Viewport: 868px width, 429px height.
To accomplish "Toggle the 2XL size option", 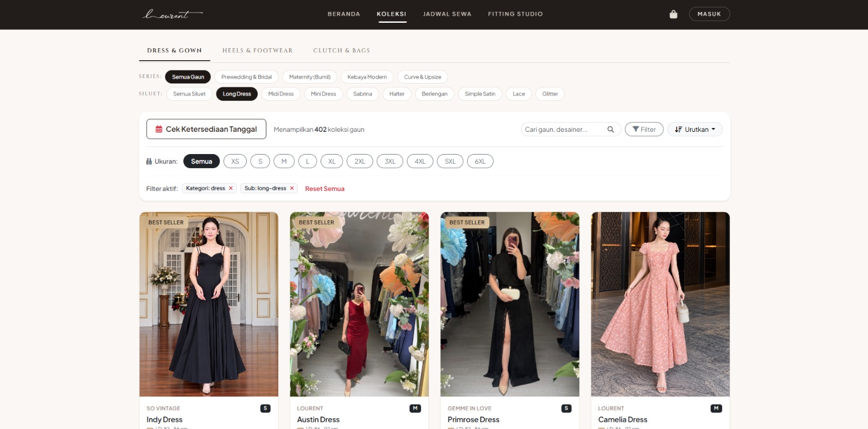I will pos(360,161).
